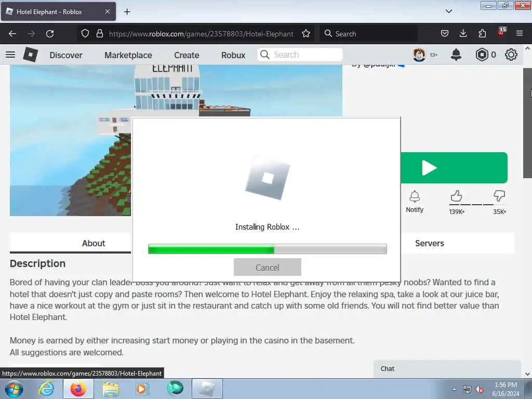Bookmark this page with the star
The image size is (532, 399).
click(306, 33)
